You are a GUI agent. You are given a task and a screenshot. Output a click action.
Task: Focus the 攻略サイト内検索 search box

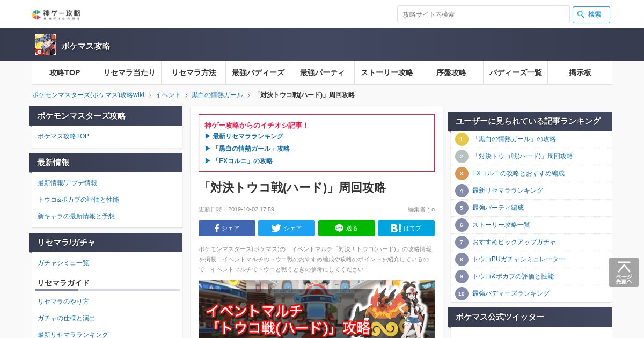(483, 14)
